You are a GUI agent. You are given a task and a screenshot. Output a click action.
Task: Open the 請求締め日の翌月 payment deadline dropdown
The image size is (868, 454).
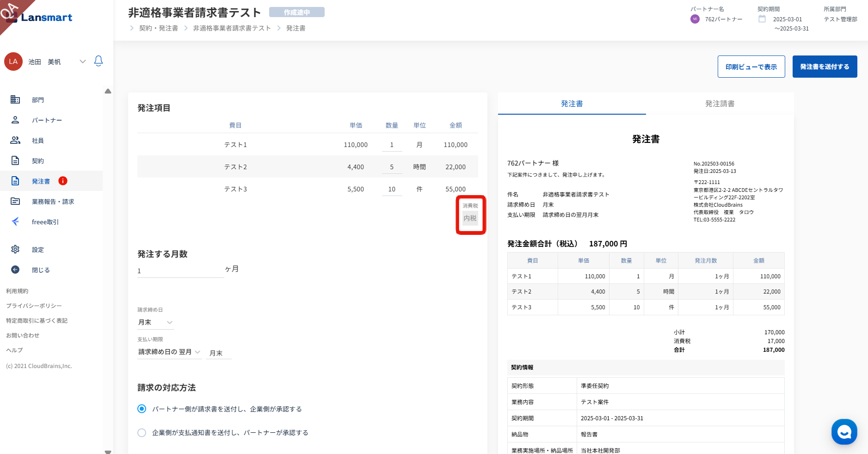(169, 352)
